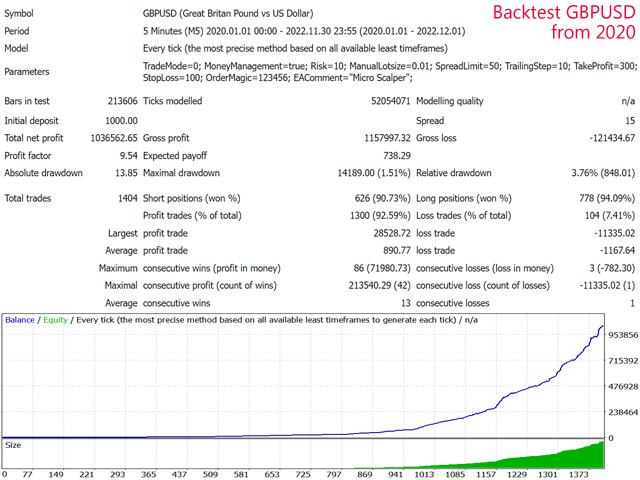
Task: Click the consecutive loss value -11335.02 (1)
Action: [x=607, y=285]
